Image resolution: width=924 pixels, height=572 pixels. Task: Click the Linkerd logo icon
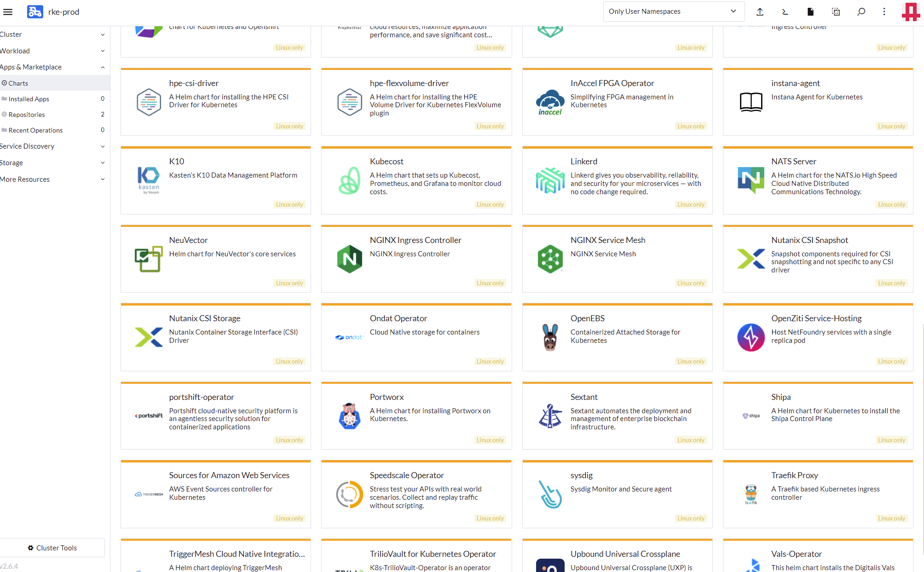click(x=550, y=180)
